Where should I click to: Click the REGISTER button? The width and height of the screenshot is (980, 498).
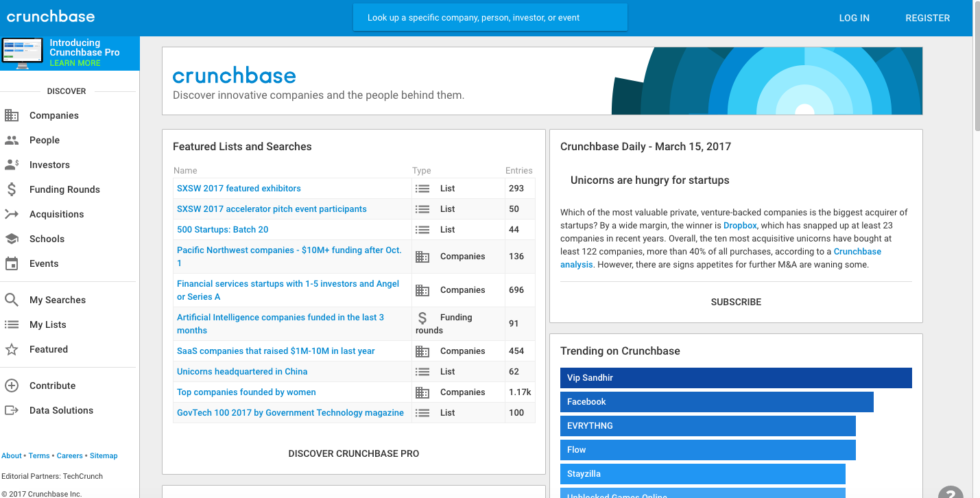(x=927, y=18)
